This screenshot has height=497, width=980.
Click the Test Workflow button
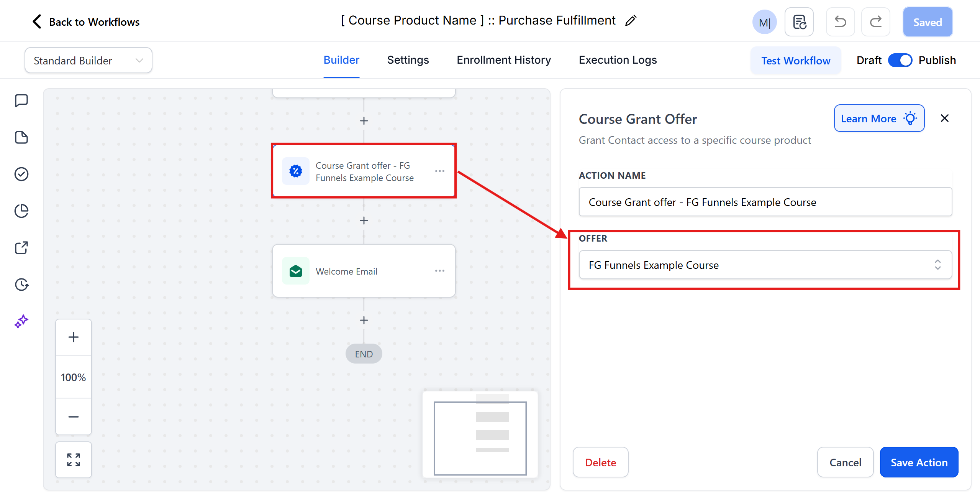pyautogui.click(x=795, y=60)
